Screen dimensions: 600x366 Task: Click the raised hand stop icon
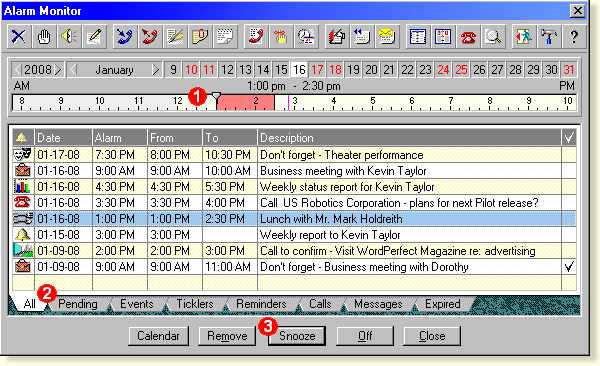pyautogui.click(x=44, y=37)
